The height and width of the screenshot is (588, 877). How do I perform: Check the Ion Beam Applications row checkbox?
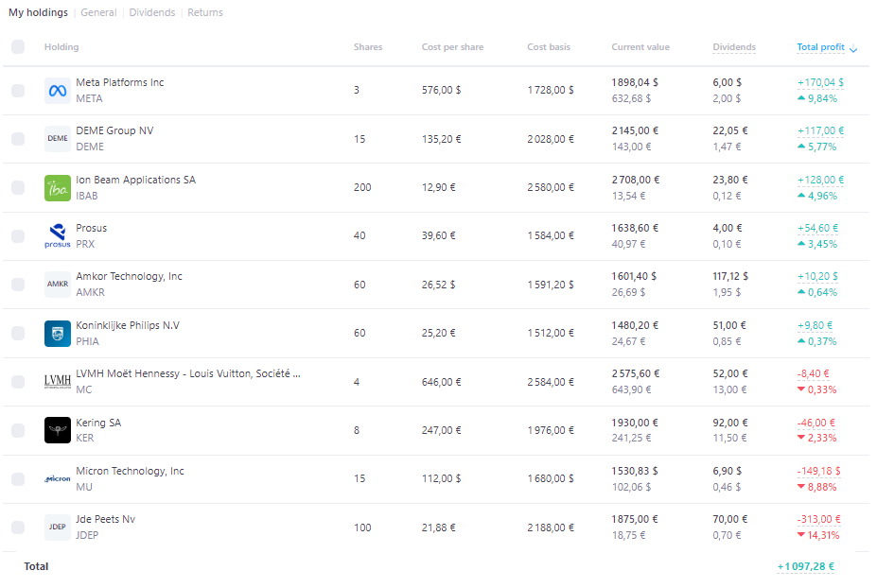18,188
